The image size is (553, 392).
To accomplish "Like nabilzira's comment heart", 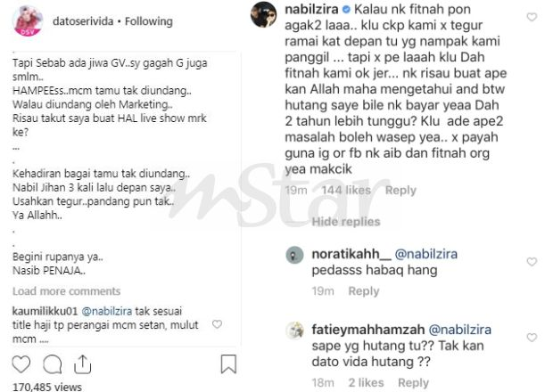I will (x=532, y=17).
